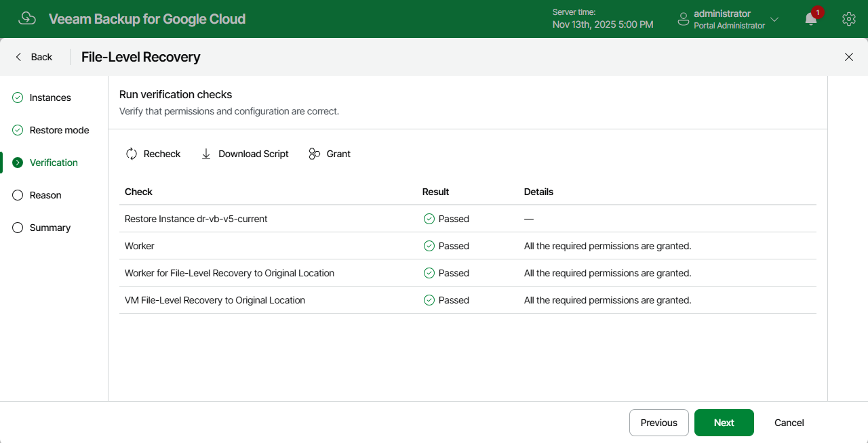
Task: Click the Check column header
Action: coord(138,192)
